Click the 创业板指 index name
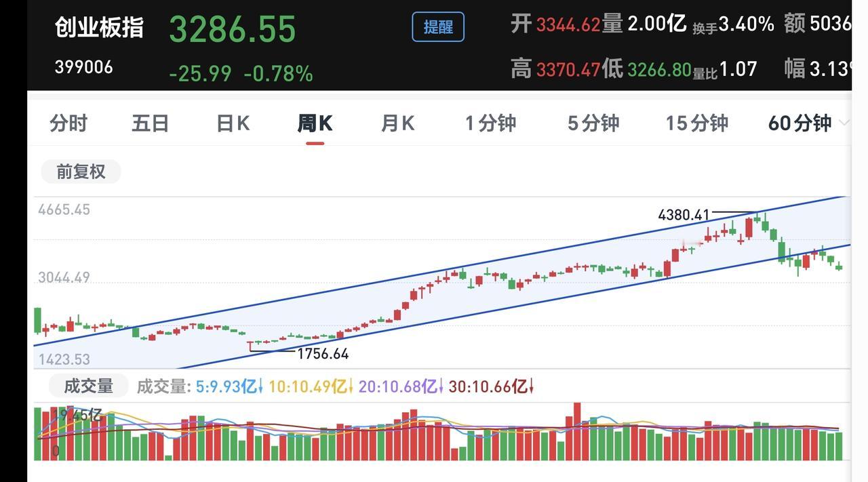Screen dimensions: 868x482 [x=99, y=28]
